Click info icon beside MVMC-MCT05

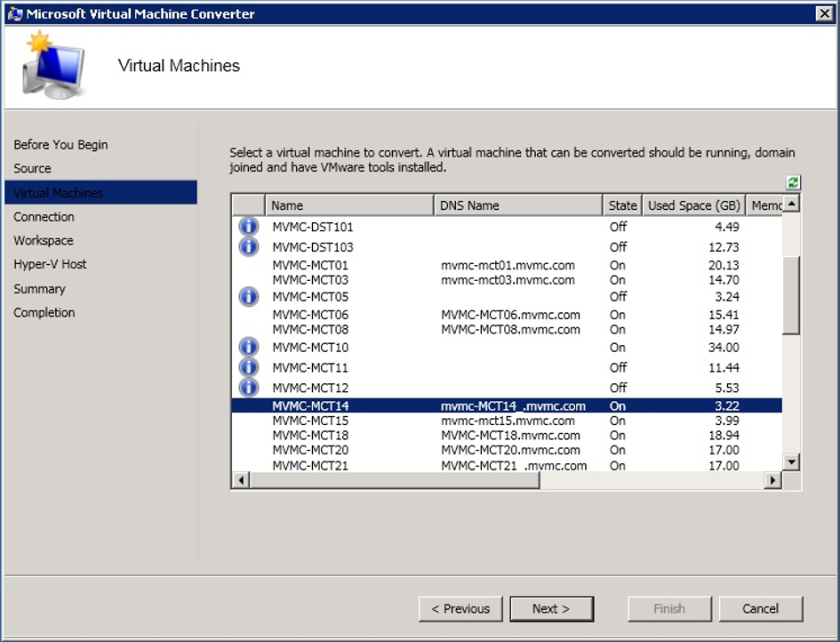coord(249,296)
